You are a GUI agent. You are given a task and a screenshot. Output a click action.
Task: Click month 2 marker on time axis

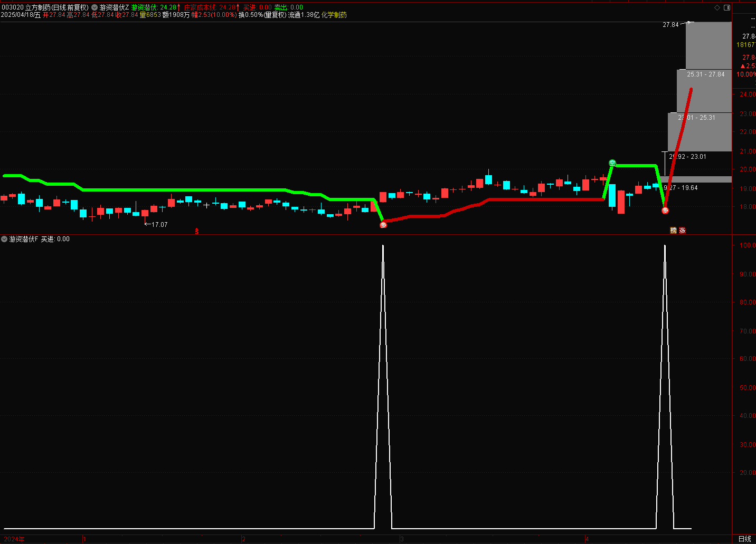coord(243,539)
